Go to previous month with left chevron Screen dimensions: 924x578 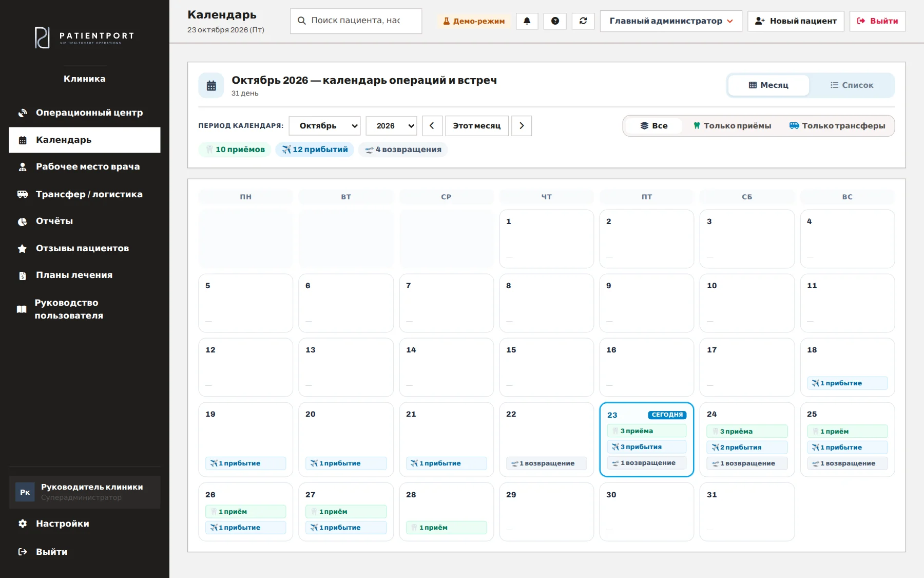coord(432,126)
